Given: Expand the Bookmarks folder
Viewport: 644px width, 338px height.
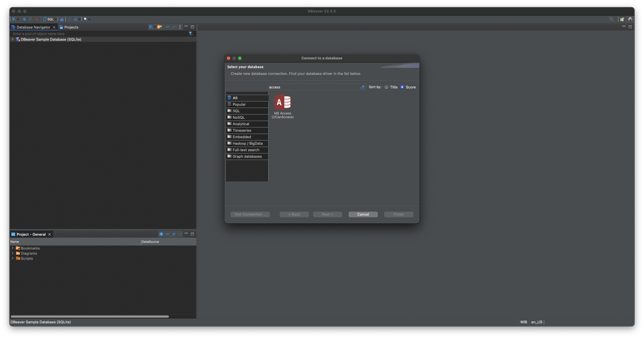Looking at the screenshot, I should pyautogui.click(x=12, y=248).
